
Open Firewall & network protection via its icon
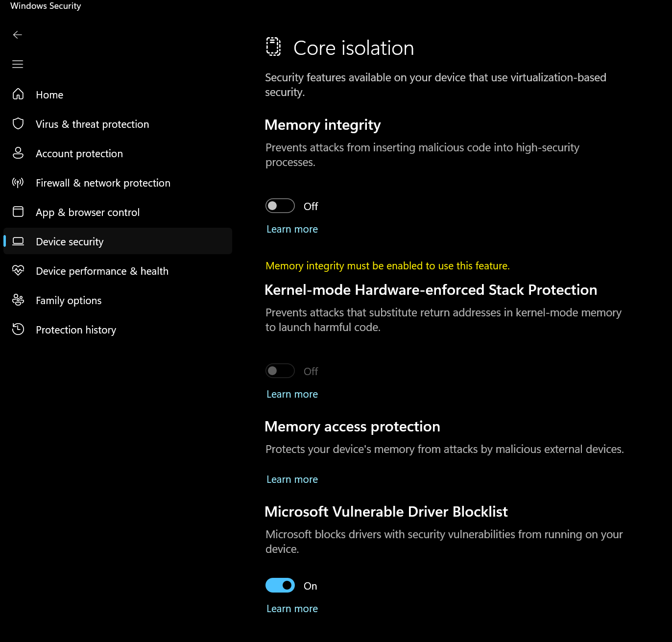coord(18,183)
